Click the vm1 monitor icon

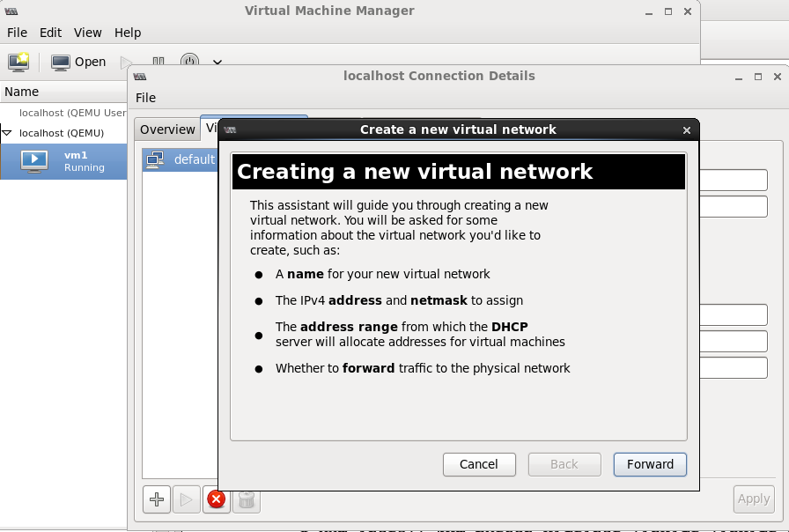coord(34,161)
